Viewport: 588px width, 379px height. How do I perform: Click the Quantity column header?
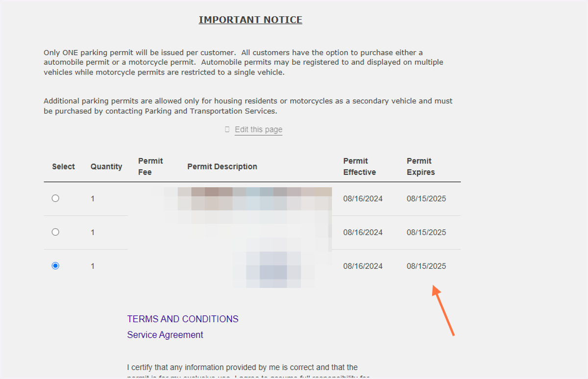[x=106, y=167]
